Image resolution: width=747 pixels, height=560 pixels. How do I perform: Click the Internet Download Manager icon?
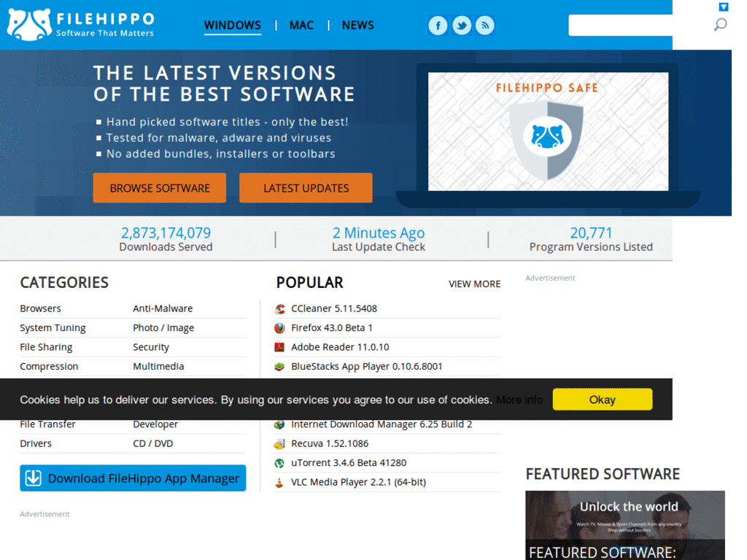[279, 424]
